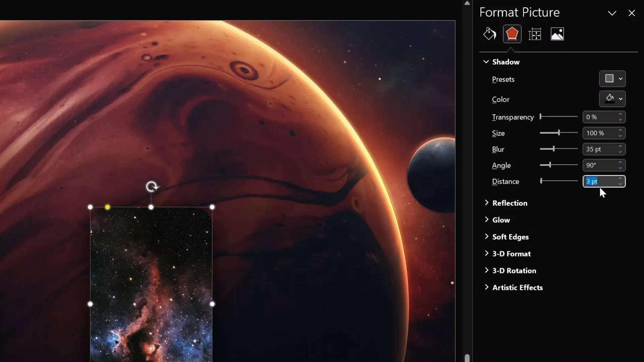Click the top-left resize handle of picture
This screenshot has width=644, height=362.
coord(90,207)
